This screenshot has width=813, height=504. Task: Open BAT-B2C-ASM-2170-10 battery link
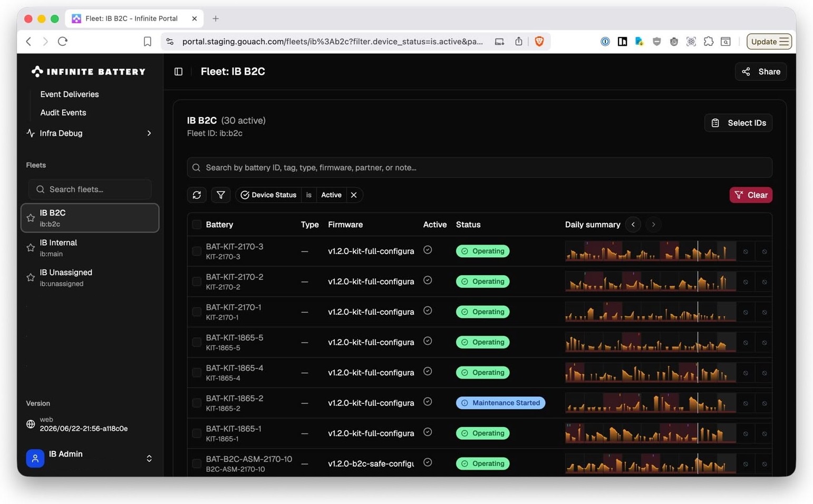[249, 459]
